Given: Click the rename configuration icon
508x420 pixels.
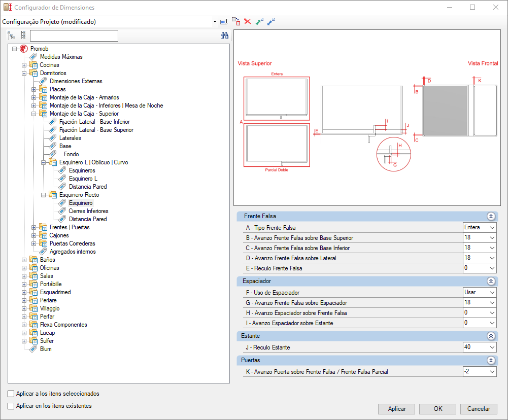Looking at the screenshot, I should [224, 22].
